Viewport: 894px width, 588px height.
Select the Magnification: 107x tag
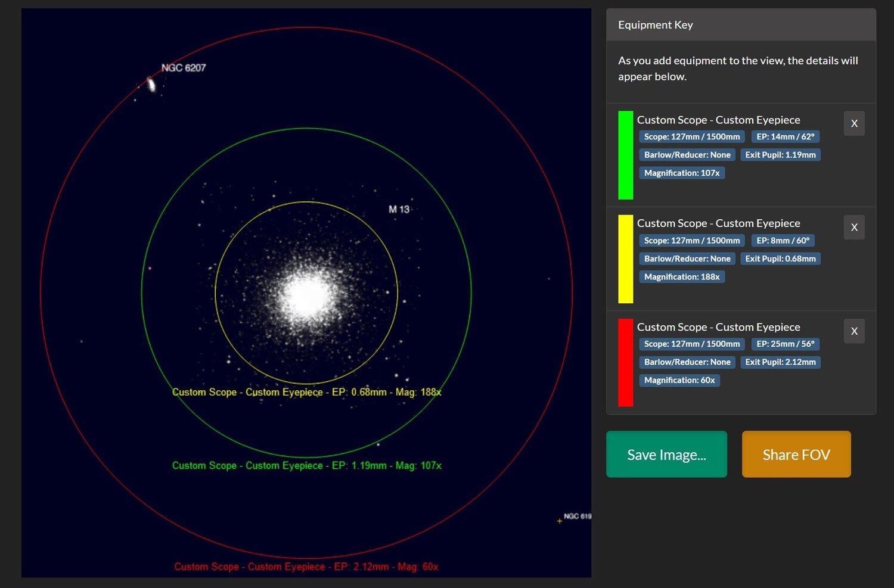coord(682,173)
